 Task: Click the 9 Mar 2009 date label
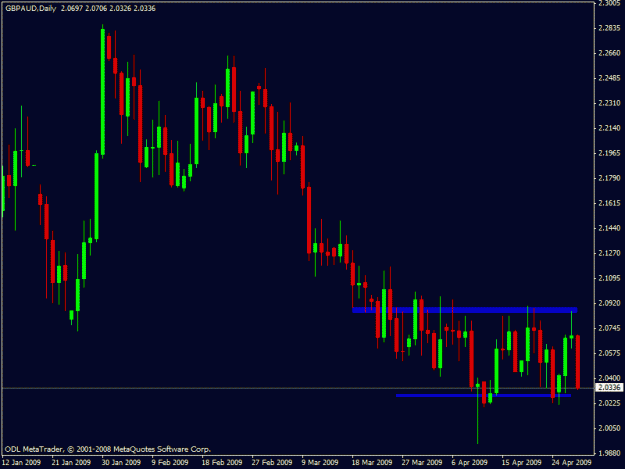(x=320, y=462)
